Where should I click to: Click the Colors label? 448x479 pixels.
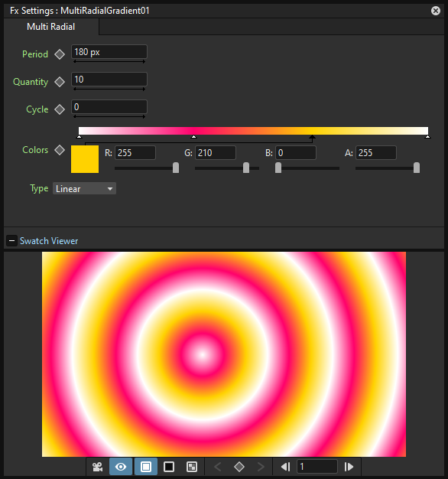(35, 150)
